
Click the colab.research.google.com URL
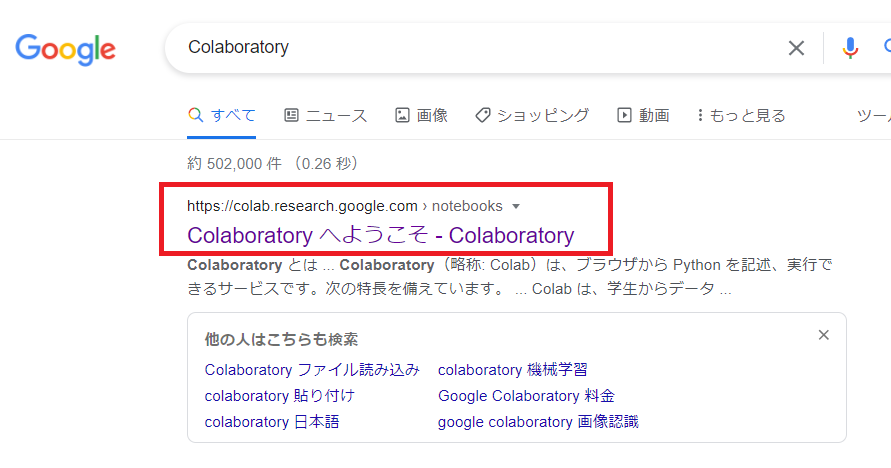point(302,207)
